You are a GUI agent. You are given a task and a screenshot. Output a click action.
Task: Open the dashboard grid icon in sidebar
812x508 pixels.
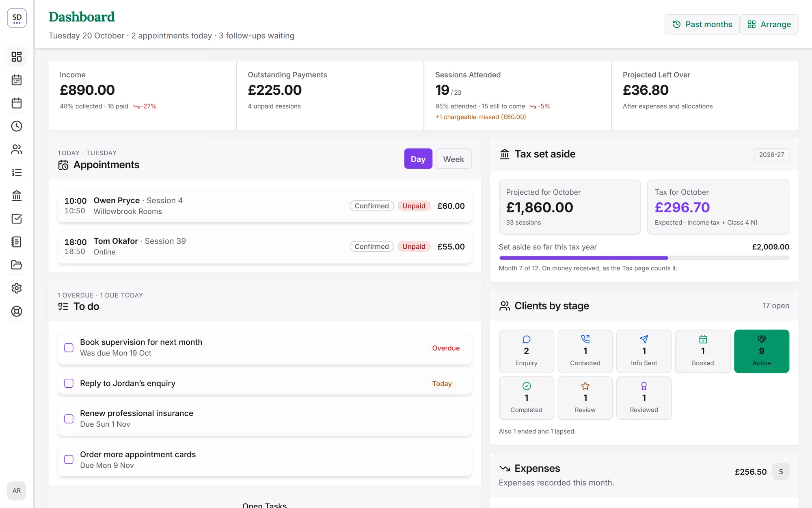[17, 56]
